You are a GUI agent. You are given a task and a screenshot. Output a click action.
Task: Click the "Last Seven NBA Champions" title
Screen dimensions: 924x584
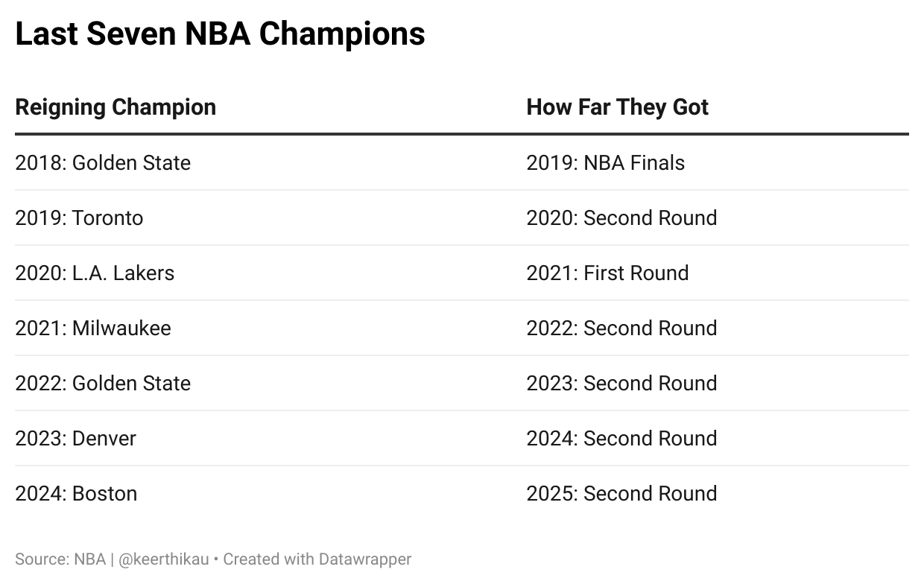point(220,34)
